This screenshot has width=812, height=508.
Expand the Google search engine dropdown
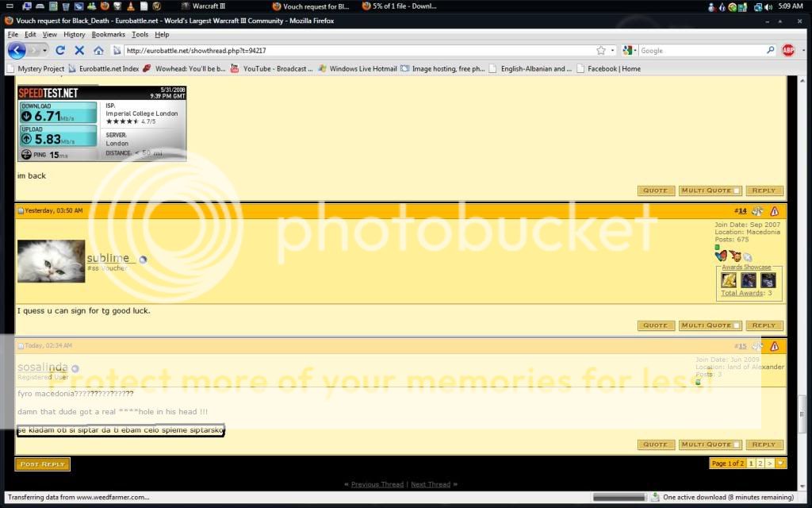(630, 50)
